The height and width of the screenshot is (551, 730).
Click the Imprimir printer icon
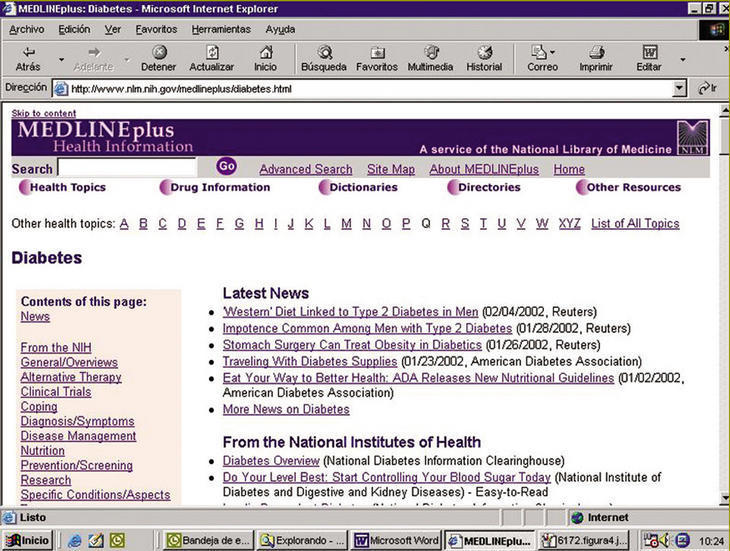(x=596, y=52)
